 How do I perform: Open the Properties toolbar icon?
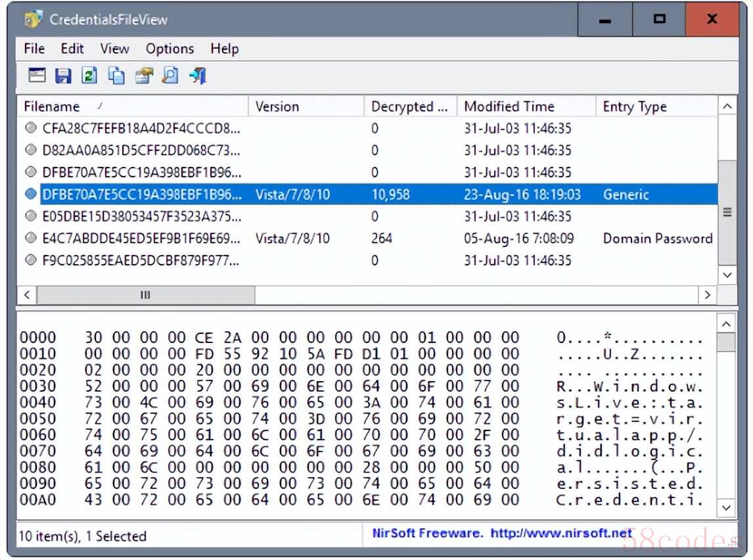[143, 76]
